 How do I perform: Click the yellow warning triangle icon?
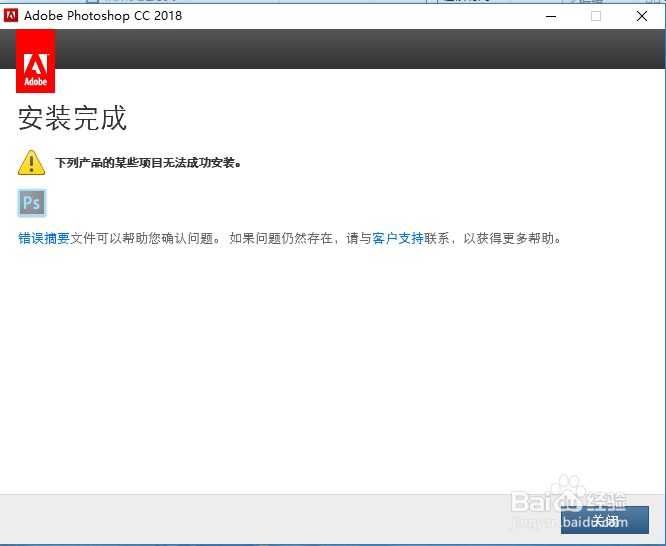coord(31,162)
